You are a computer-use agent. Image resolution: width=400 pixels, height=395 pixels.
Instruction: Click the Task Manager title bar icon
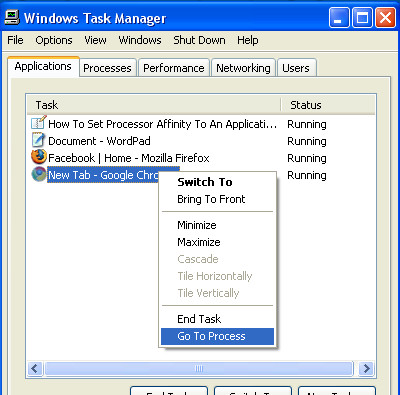click(x=12, y=17)
